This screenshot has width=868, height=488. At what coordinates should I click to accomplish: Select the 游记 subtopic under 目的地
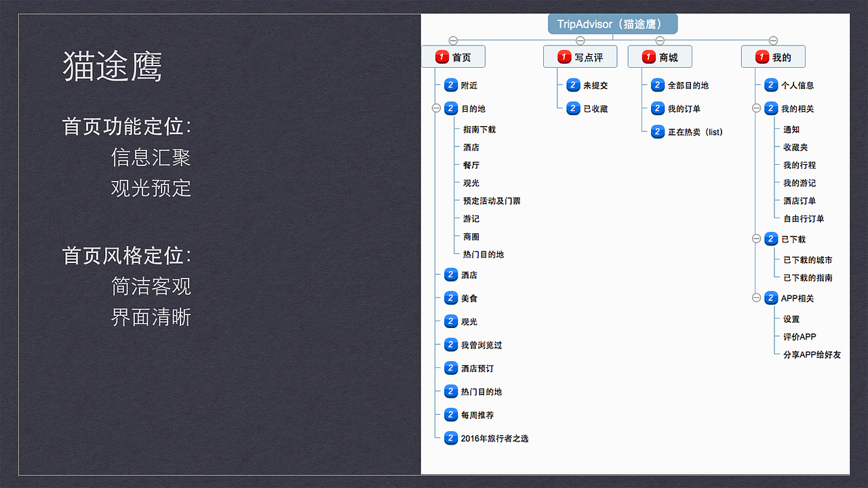coord(471,219)
